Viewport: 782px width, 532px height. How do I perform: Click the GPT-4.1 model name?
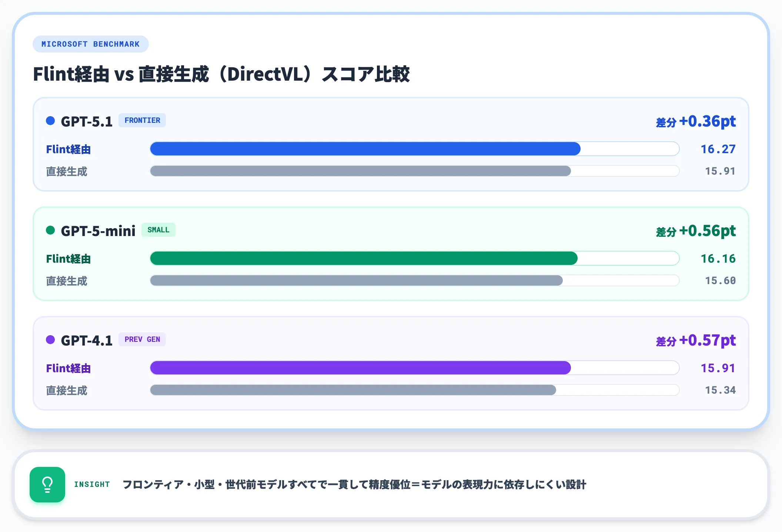[87, 340]
